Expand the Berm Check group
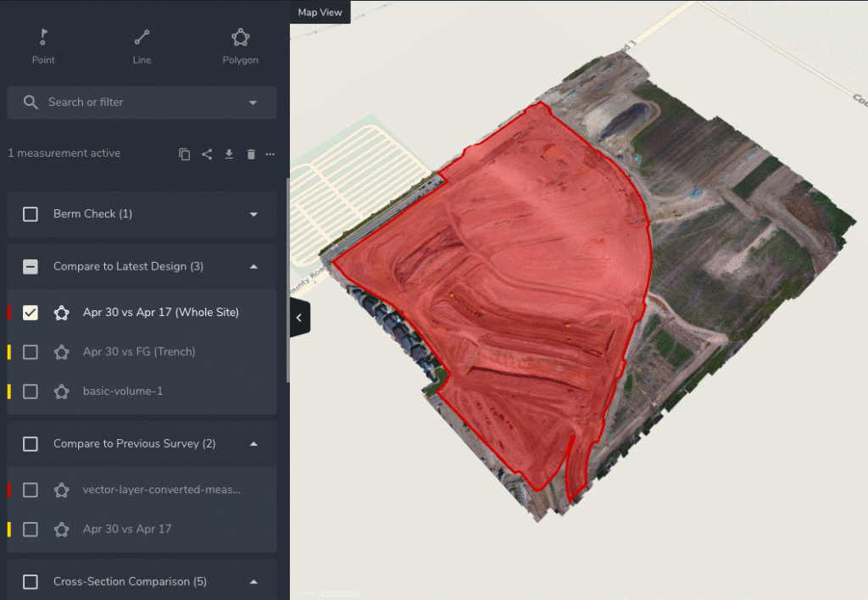Screen dimensions: 868x600 click(x=253, y=214)
